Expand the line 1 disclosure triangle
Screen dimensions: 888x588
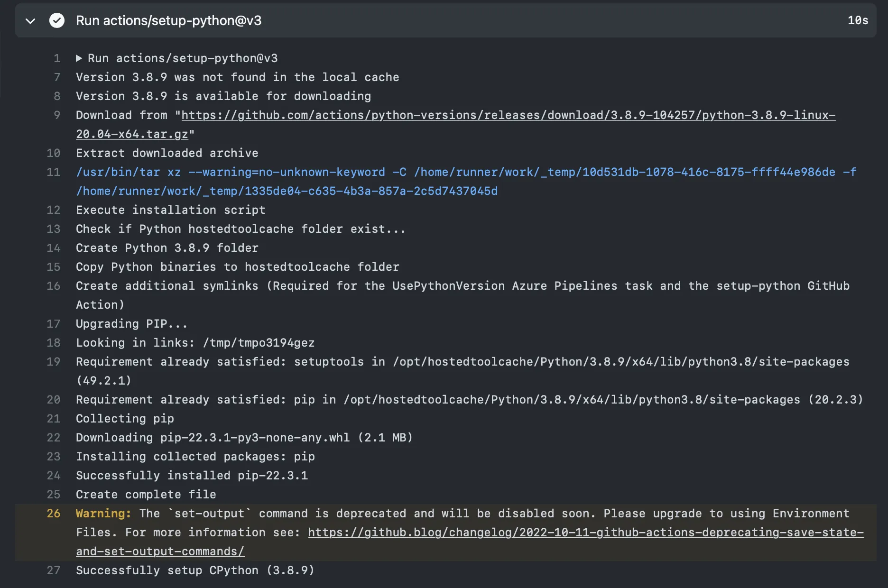tap(79, 58)
